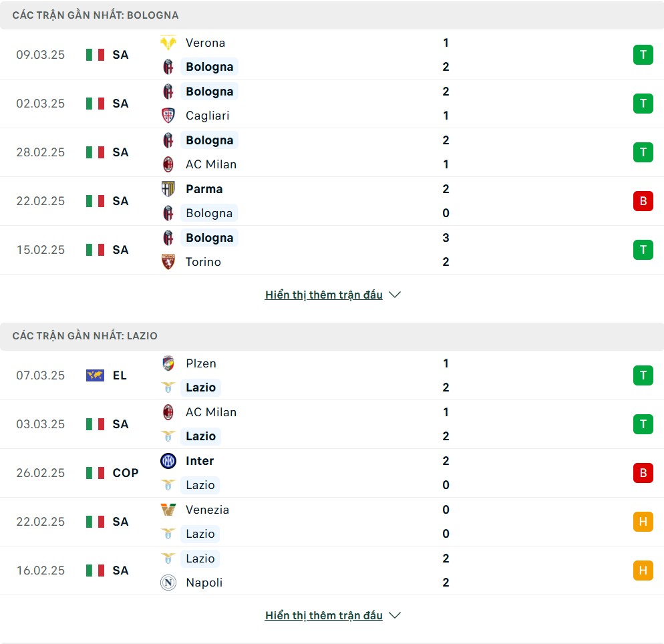Click red B loss badge for Parma vs Bologna
The image size is (664, 644).
643,201
